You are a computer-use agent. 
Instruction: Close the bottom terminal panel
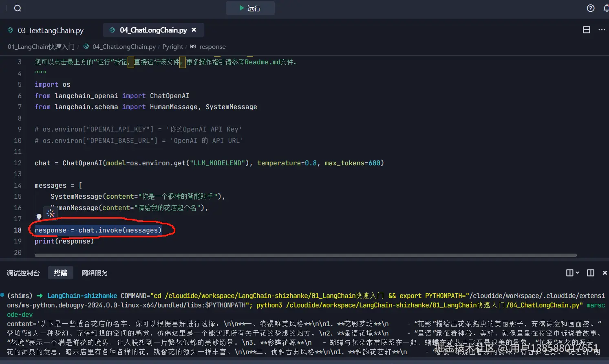(x=605, y=273)
